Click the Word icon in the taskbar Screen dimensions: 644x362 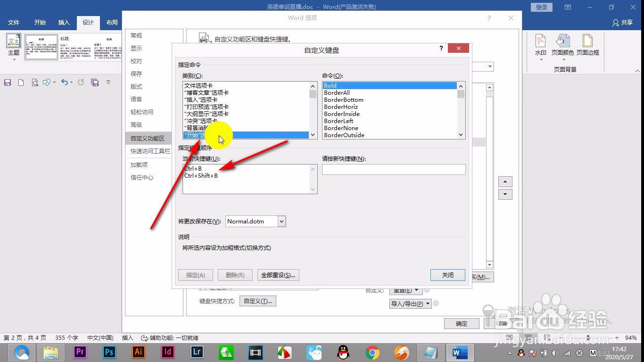(460, 352)
